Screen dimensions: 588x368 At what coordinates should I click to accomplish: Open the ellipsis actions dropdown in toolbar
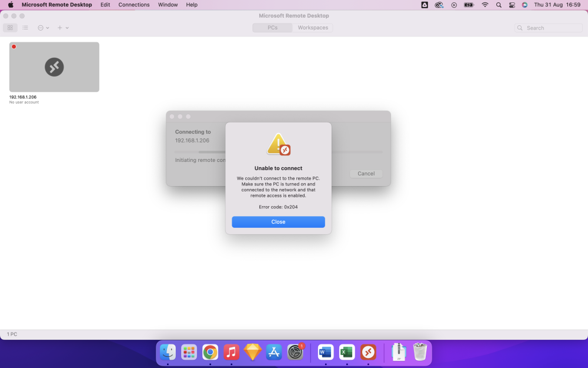(43, 28)
